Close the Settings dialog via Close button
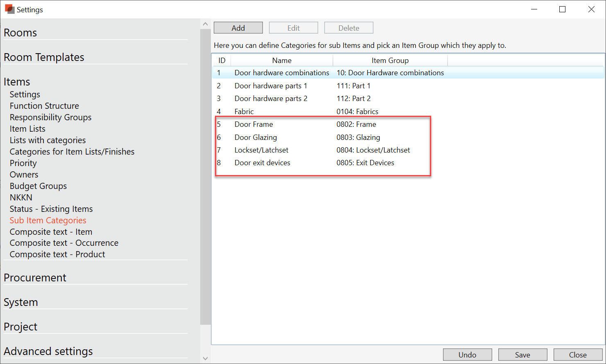This screenshot has height=364, width=606. click(x=577, y=355)
